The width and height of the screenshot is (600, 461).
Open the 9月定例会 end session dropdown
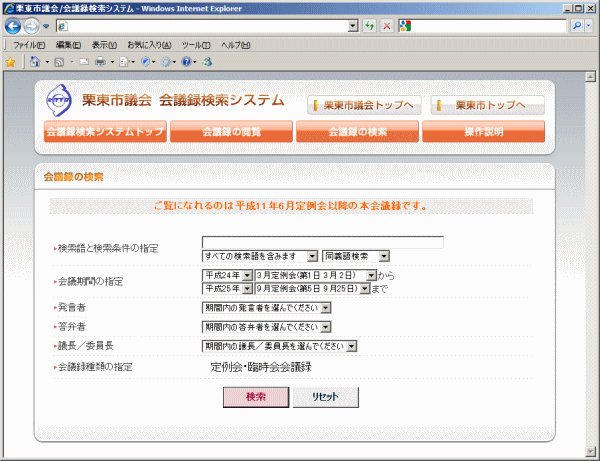coord(312,288)
